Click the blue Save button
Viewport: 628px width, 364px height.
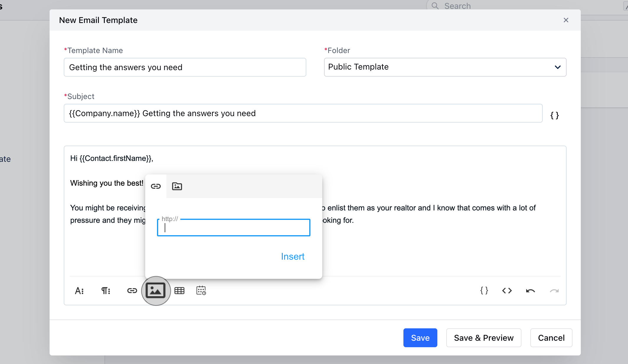[420, 338]
